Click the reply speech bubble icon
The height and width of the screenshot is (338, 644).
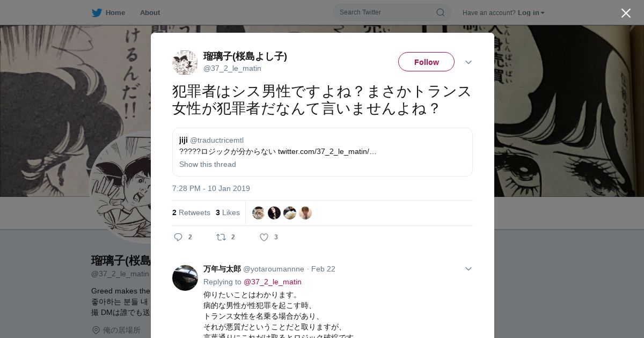click(x=178, y=237)
